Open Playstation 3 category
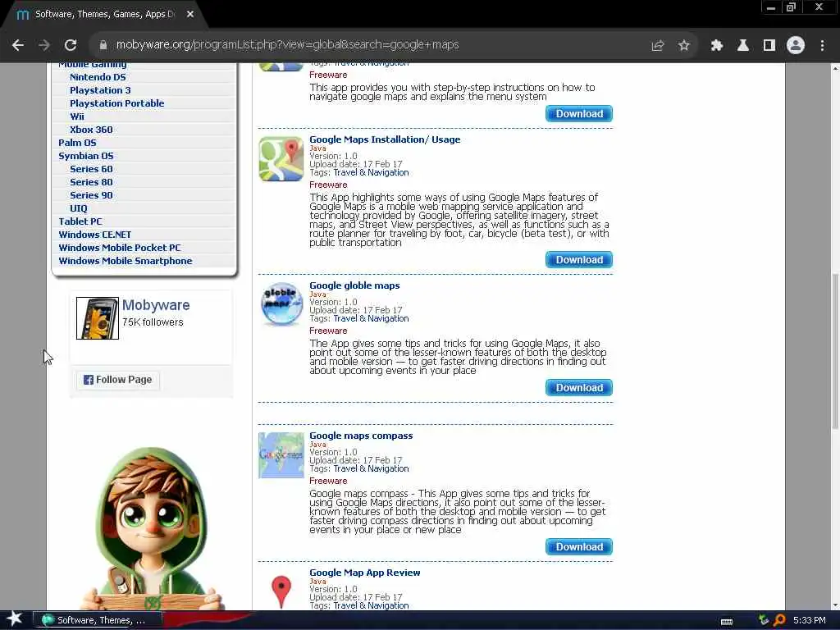 [100, 90]
